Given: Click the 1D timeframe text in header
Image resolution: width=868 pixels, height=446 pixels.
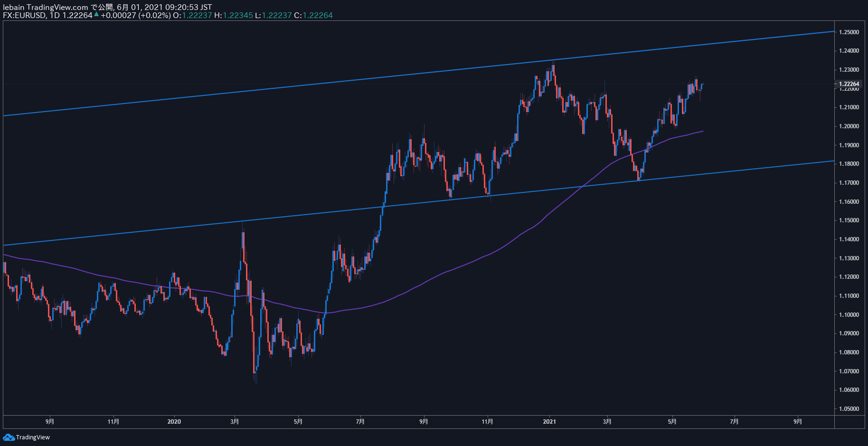Looking at the screenshot, I should coord(55,15).
